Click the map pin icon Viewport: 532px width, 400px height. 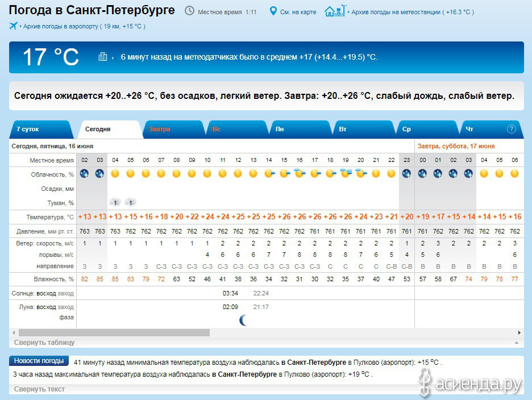click(x=273, y=11)
